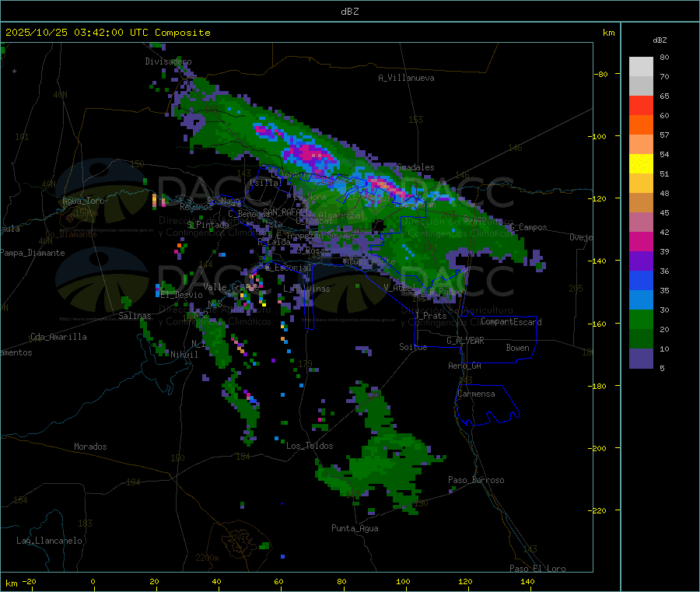Click the Aero_GA map label
The image size is (700, 592).
pyautogui.click(x=465, y=366)
